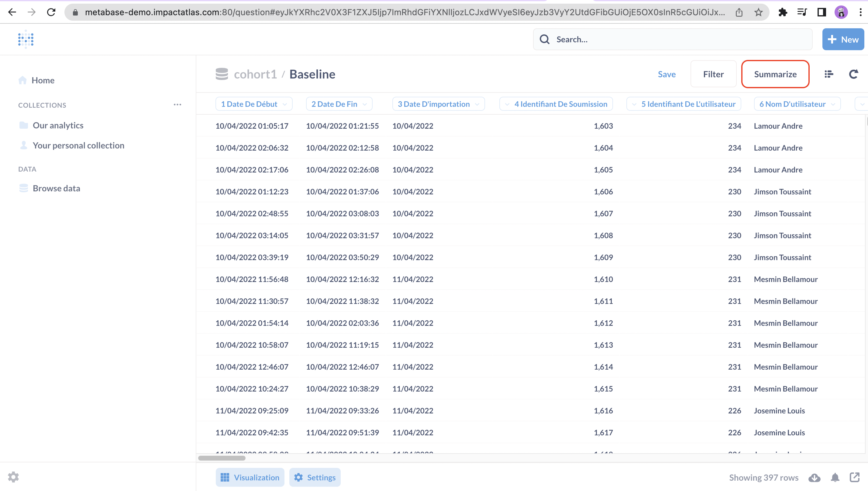Viewport: 868px width, 491px height.
Task: Save the current question
Action: click(x=666, y=74)
